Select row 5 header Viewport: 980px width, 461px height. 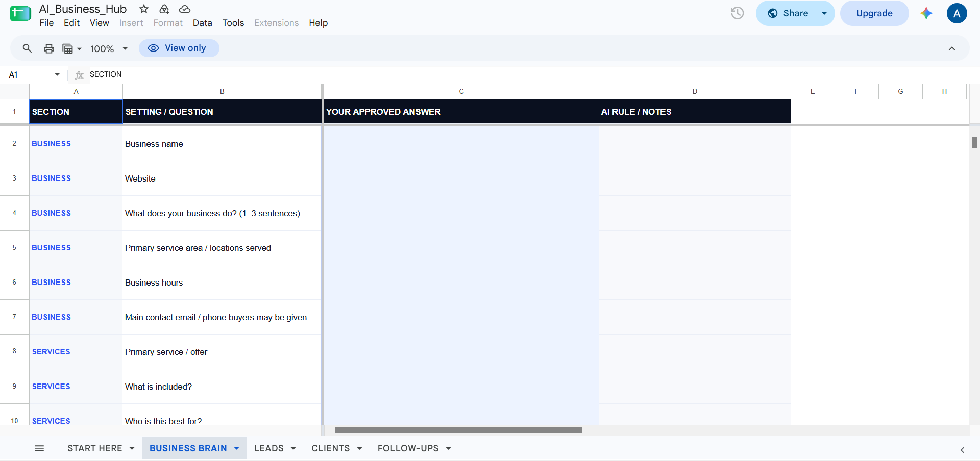(14, 248)
